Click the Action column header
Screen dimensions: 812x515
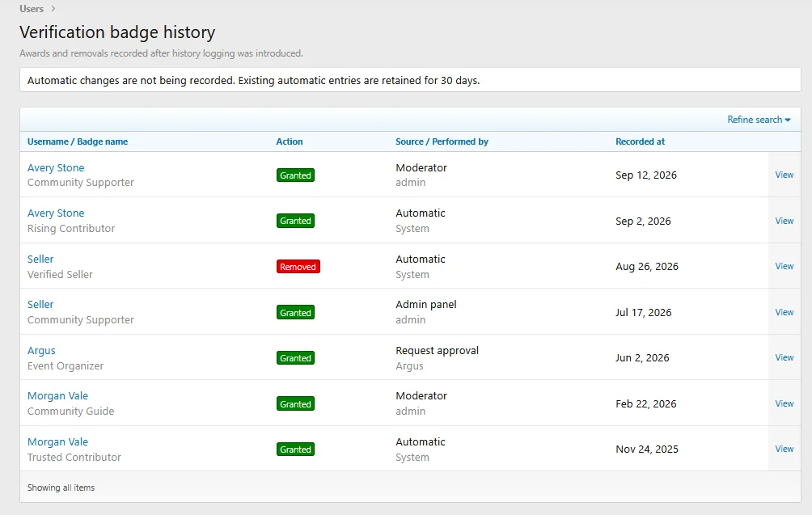(x=290, y=141)
